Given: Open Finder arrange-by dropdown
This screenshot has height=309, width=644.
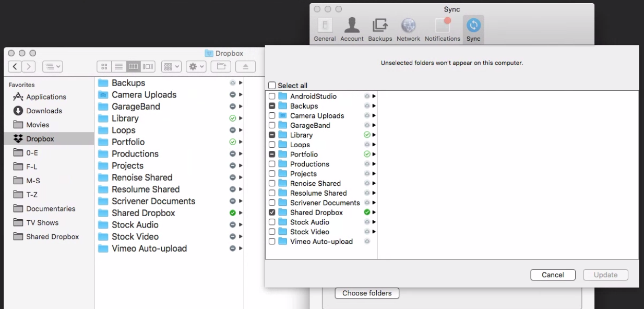Looking at the screenshot, I should pos(171,66).
